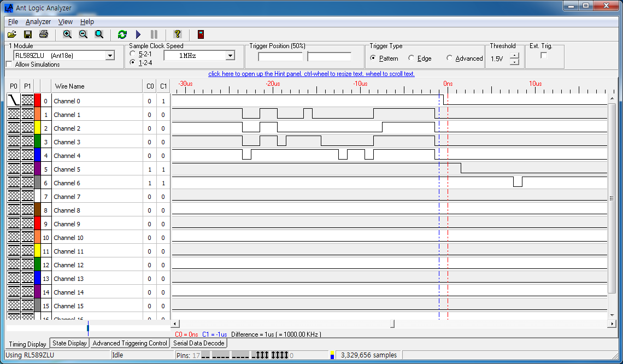623x364 pixels.
Task: Zoom in with the magnifier plus icon
Action: tap(67, 34)
